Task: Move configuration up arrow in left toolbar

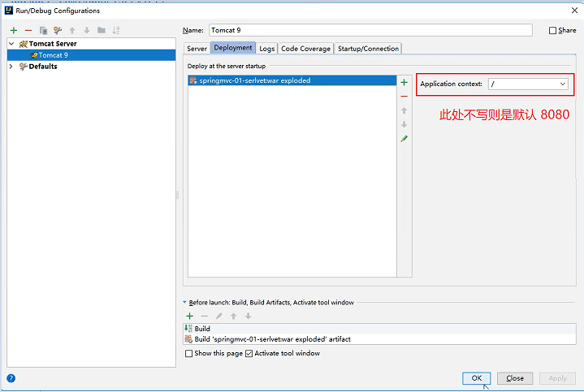Action: (72, 31)
